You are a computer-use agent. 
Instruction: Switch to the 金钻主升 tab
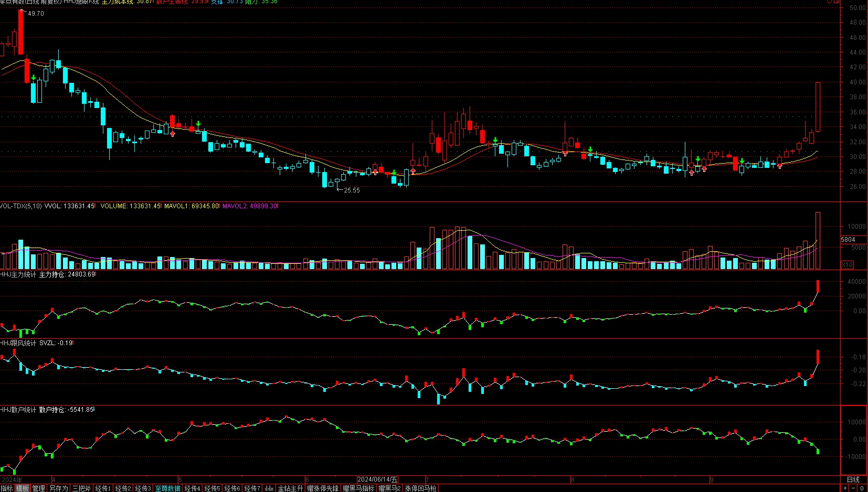click(x=291, y=488)
